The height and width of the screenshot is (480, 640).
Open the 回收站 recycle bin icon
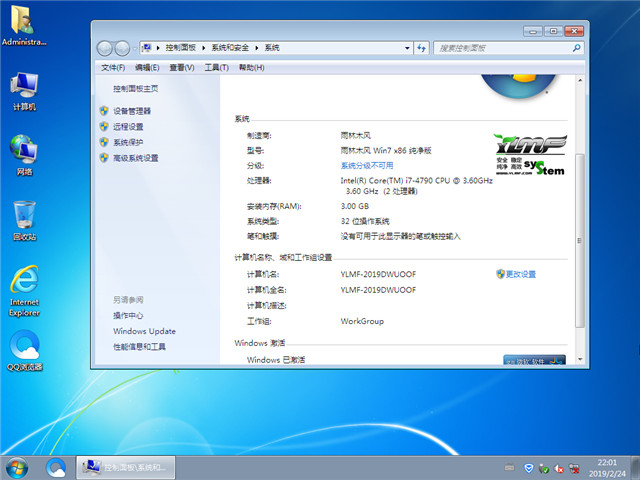point(24,220)
